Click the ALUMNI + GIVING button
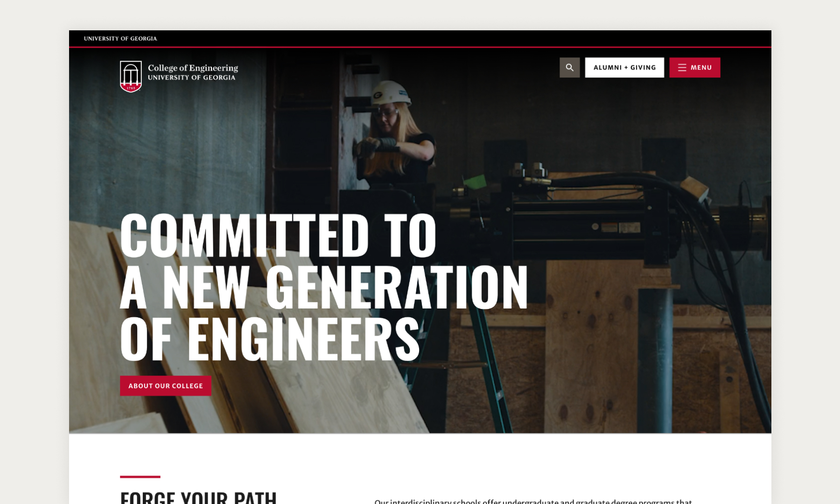 624,68
